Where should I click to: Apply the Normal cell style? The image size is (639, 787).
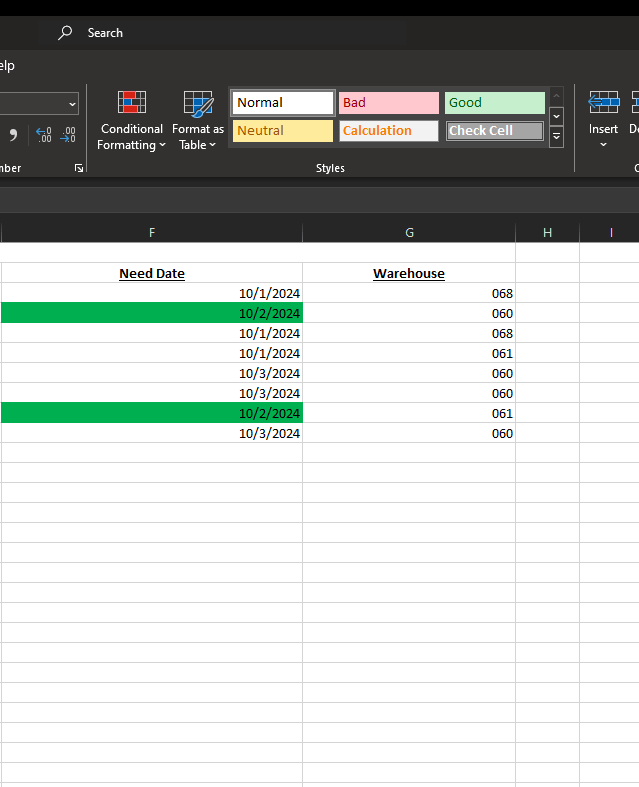[x=283, y=103]
